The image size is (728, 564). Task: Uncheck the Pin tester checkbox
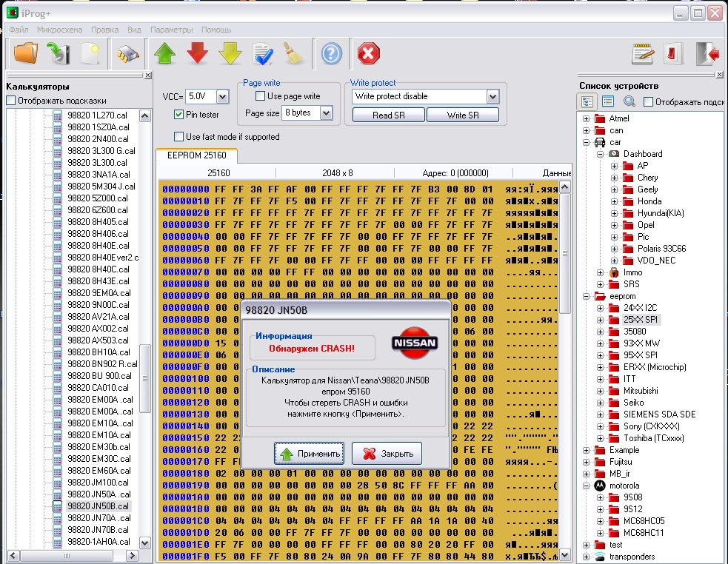pos(178,114)
